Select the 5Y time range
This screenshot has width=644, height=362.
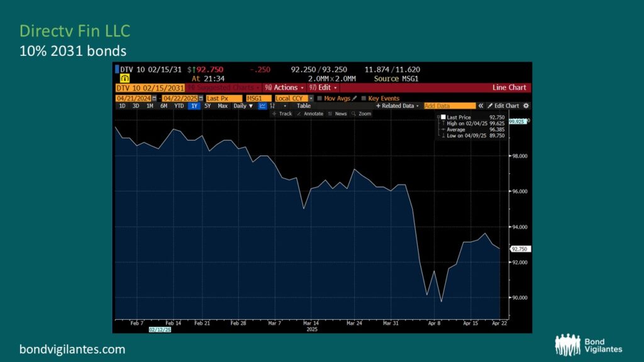click(208, 106)
